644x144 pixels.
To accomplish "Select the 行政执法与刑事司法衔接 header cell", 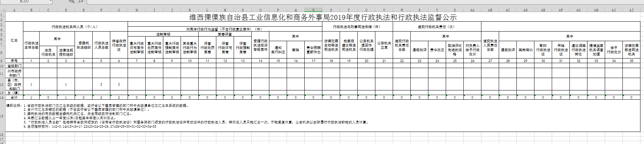I will (357, 27).
